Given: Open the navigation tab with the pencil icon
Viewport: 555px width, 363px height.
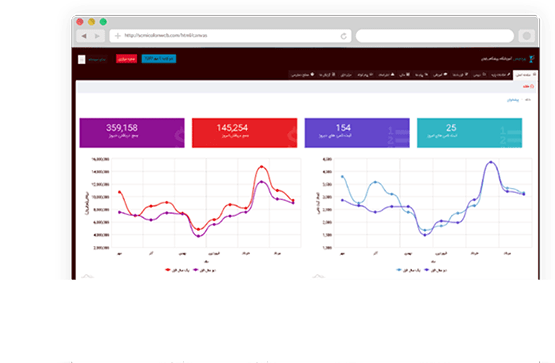Looking at the screenshot, I should coord(501,74).
